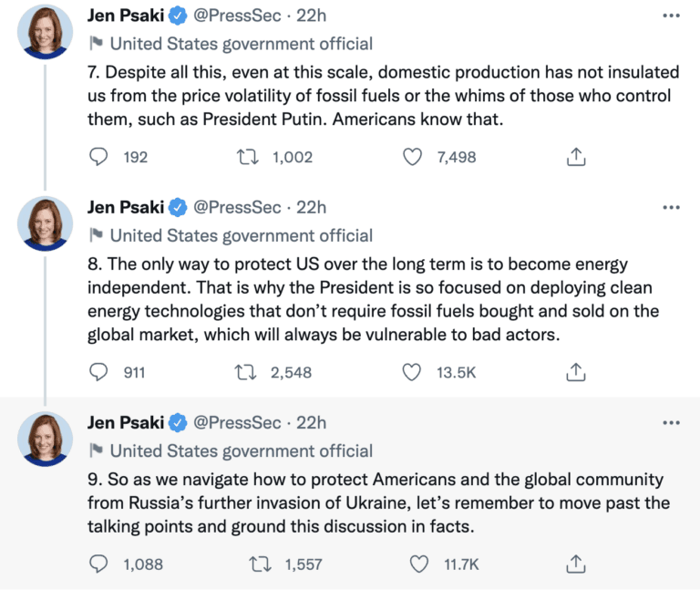
Task: Like the tweet with 7,498 likes
Action: tap(413, 157)
